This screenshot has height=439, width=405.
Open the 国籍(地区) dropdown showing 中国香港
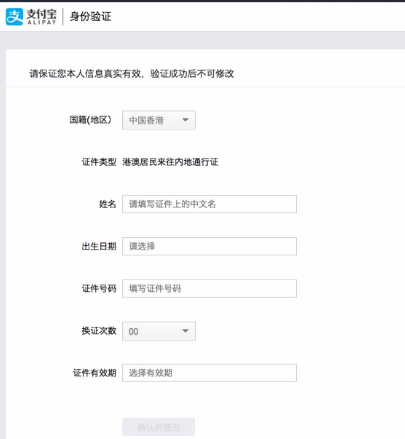159,120
